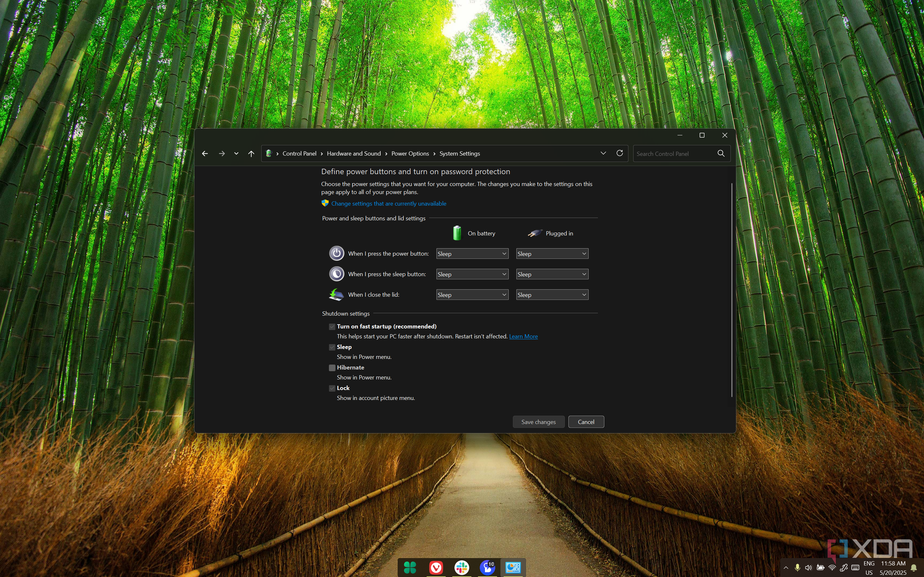Open recent locations dropdown arrow
Screen dimensions: 924x577
pyautogui.click(x=236, y=153)
